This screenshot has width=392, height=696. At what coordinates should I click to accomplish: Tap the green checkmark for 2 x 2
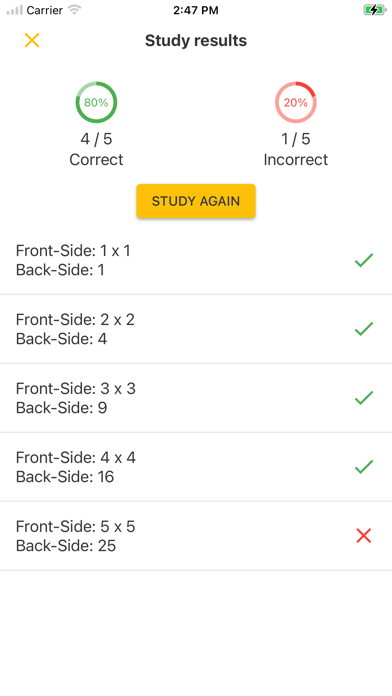tap(364, 329)
